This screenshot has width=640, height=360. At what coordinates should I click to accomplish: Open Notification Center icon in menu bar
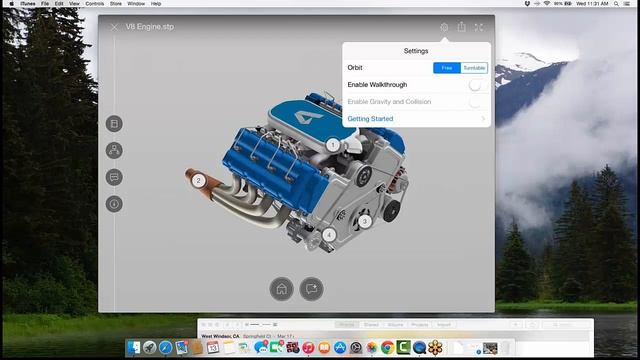627,4
